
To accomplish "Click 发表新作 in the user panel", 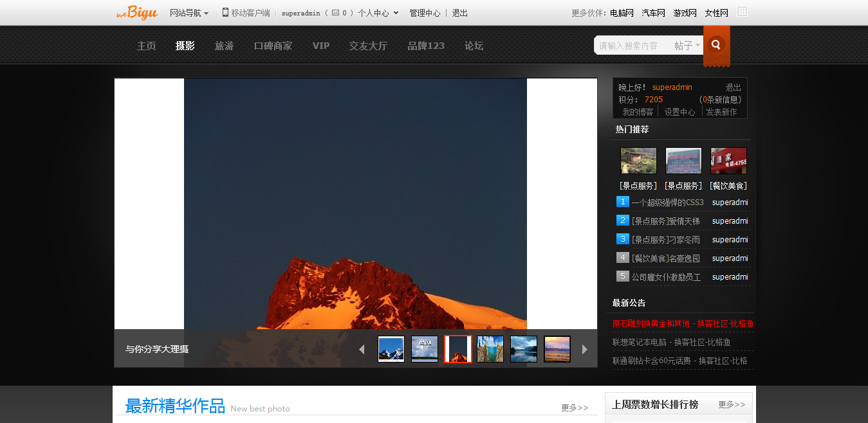I will 721,112.
